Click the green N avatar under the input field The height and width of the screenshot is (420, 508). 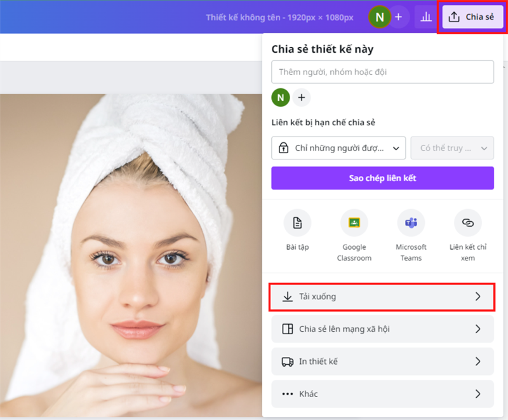pyautogui.click(x=280, y=98)
